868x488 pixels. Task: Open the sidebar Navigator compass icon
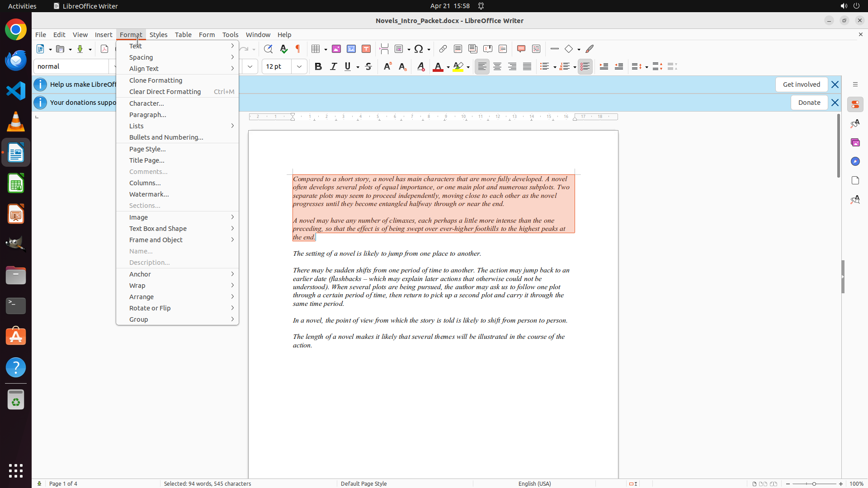pos(855,161)
